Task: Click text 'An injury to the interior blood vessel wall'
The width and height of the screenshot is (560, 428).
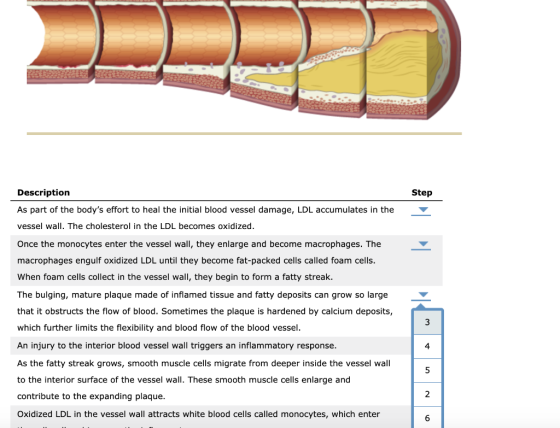Action: point(102,346)
